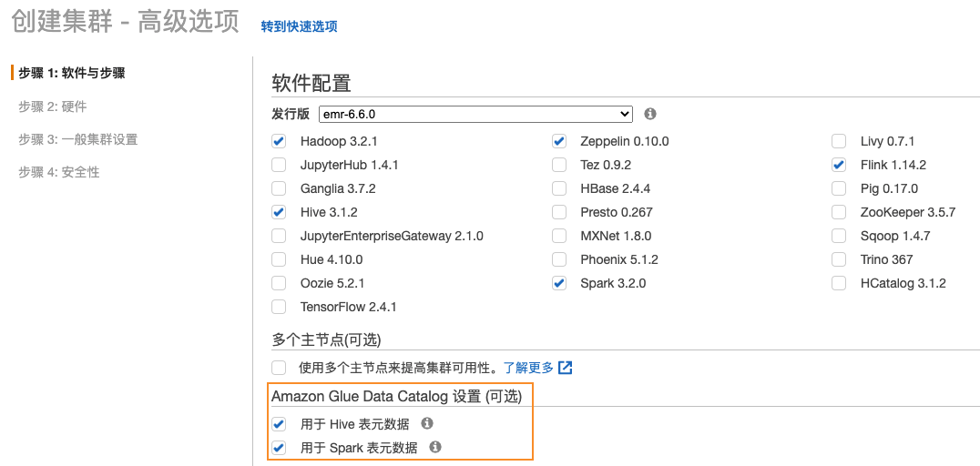Check 使用多个主节点 high availability checkbox
Image resolution: width=980 pixels, height=466 pixels.
coord(279,368)
